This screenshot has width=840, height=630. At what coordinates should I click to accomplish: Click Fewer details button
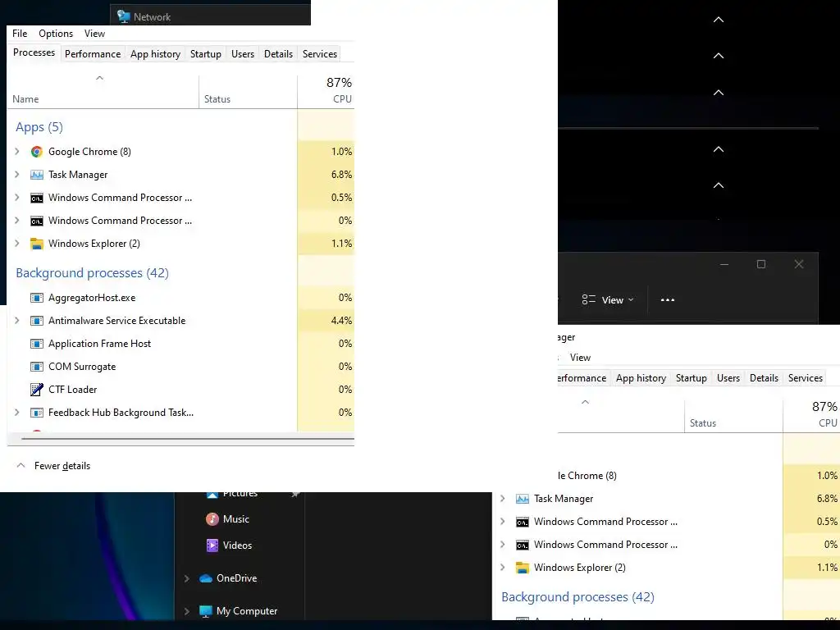pos(53,466)
